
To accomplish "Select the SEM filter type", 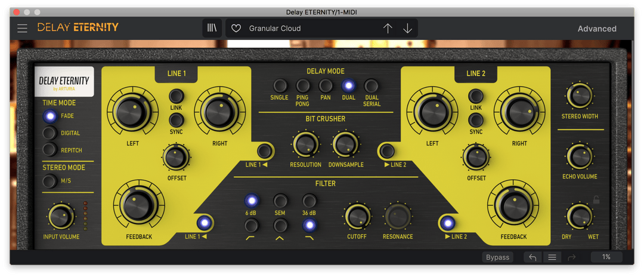I will click(280, 201).
